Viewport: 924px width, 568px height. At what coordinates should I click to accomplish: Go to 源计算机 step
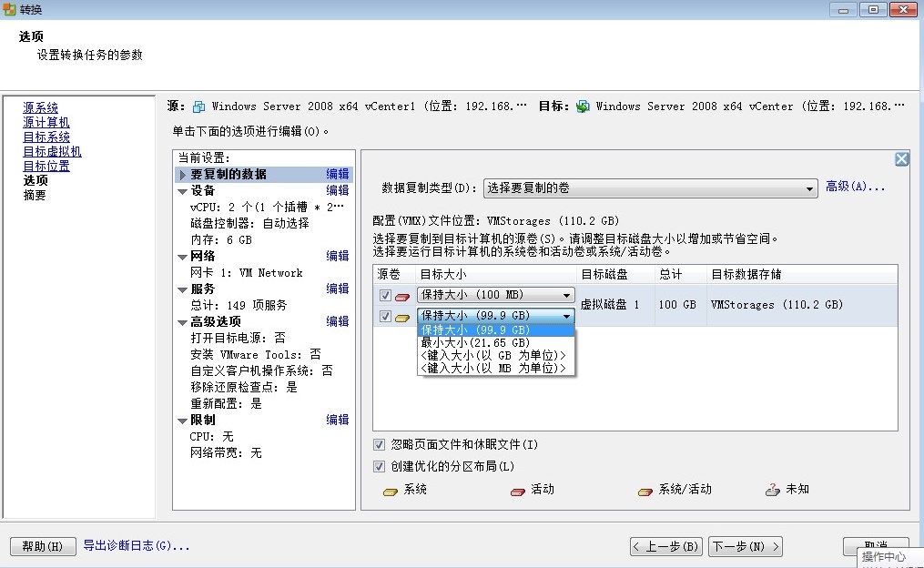pyautogui.click(x=46, y=123)
